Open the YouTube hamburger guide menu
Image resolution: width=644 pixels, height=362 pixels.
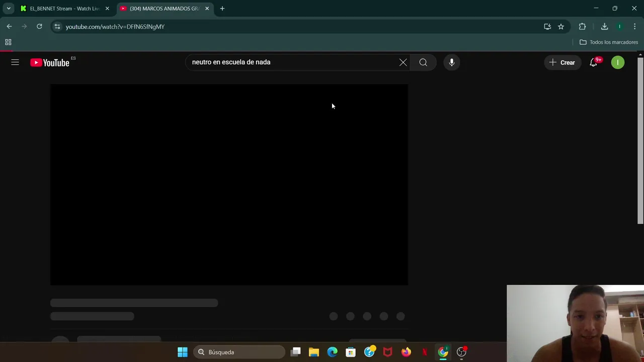pos(15,62)
